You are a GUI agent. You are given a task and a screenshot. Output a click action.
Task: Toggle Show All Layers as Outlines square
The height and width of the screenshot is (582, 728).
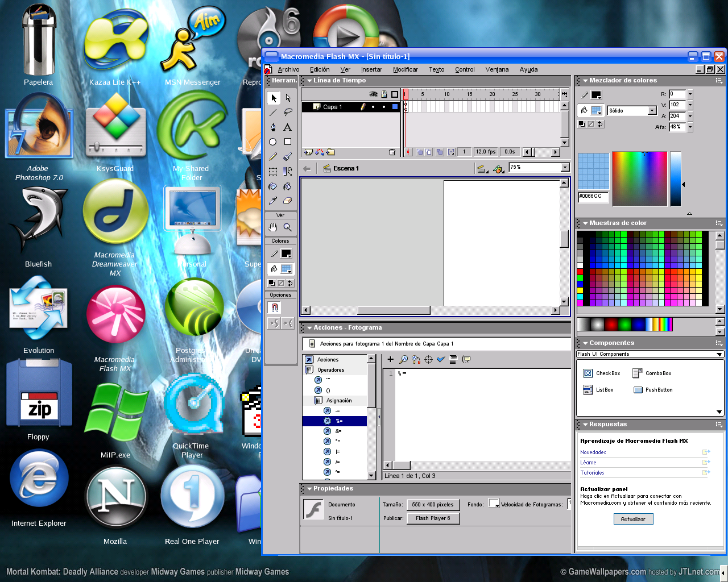[395, 94]
